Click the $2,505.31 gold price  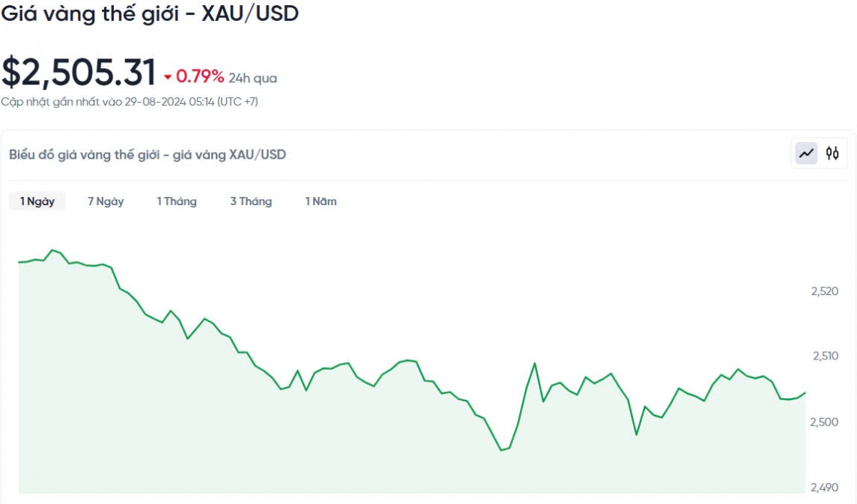[x=79, y=73]
